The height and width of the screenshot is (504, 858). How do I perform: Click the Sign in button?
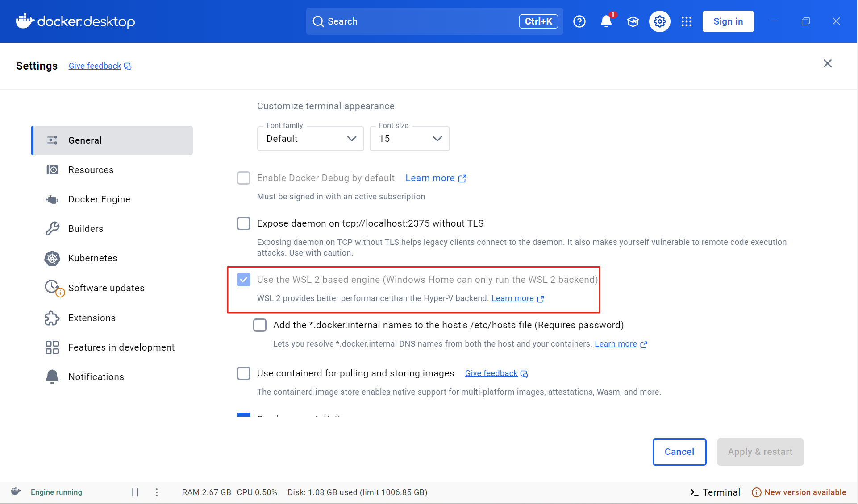(728, 21)
